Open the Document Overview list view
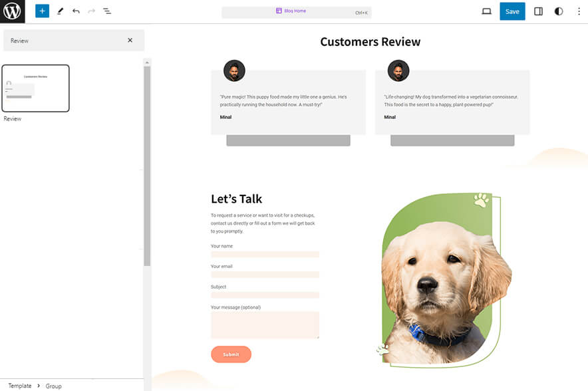Viewport: 588px width, 391px height. click(x=107, y=11)
